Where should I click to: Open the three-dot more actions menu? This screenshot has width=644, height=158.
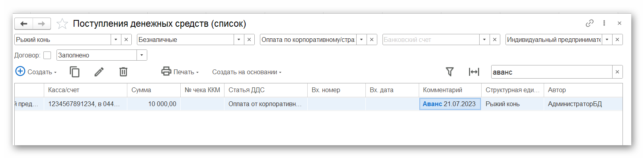604,23
